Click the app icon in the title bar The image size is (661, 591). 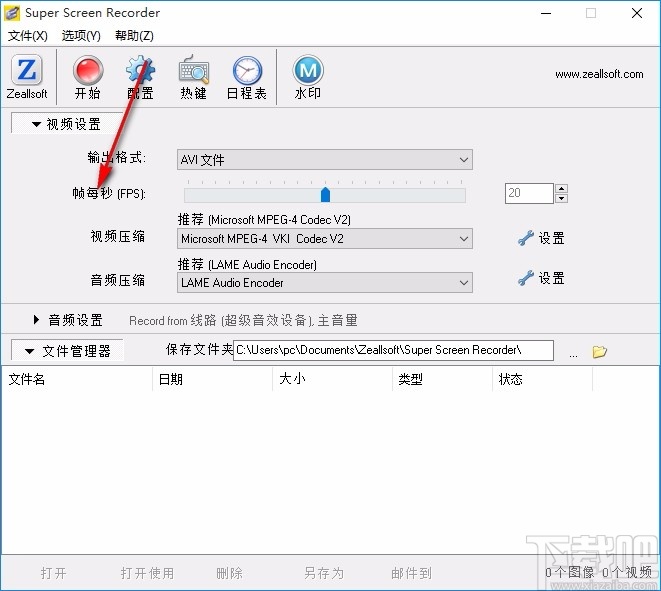click(x=11, y=13)
